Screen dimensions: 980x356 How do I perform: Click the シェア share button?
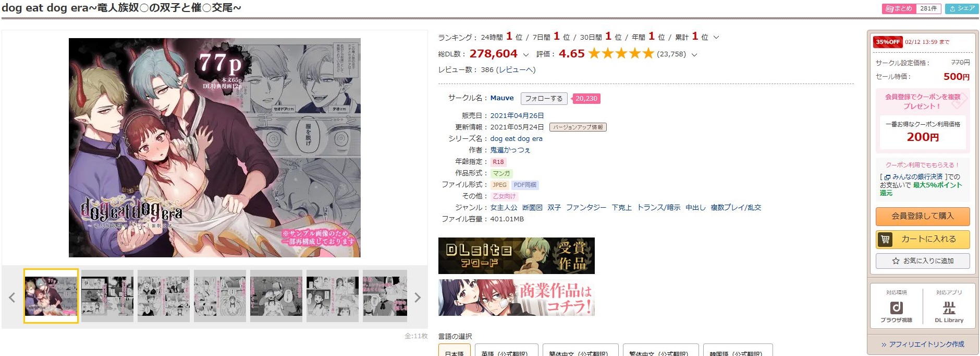click(x=962, y=8)
